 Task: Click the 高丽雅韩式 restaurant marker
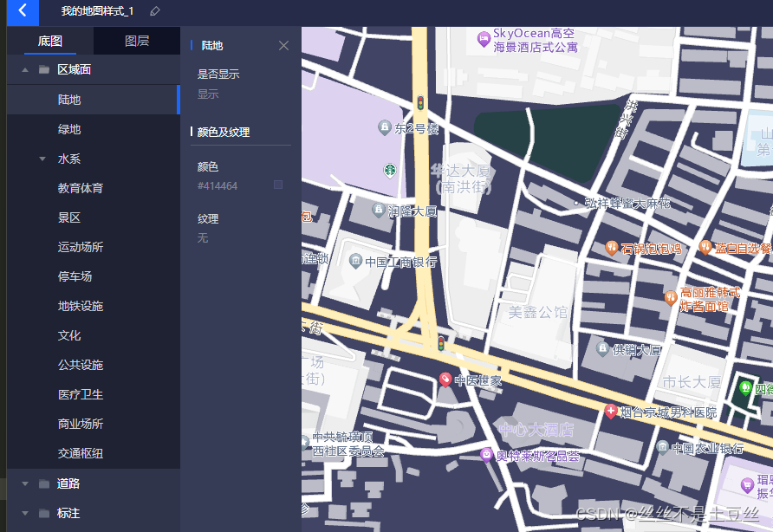pyautogui.click(x=671, y=298)
